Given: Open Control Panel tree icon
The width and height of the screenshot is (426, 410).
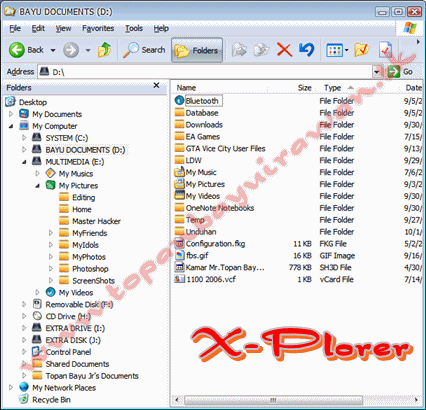Looking at the screenshot, I should click(x=37, y=351).
